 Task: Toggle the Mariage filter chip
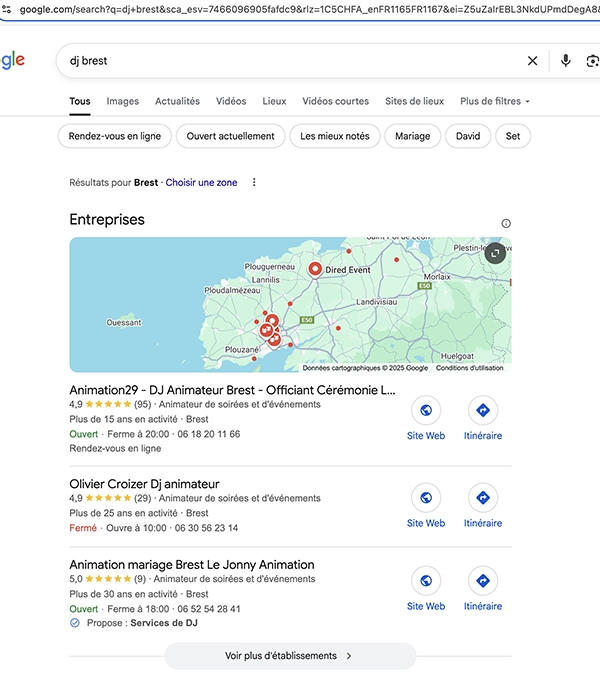point(412,136)
